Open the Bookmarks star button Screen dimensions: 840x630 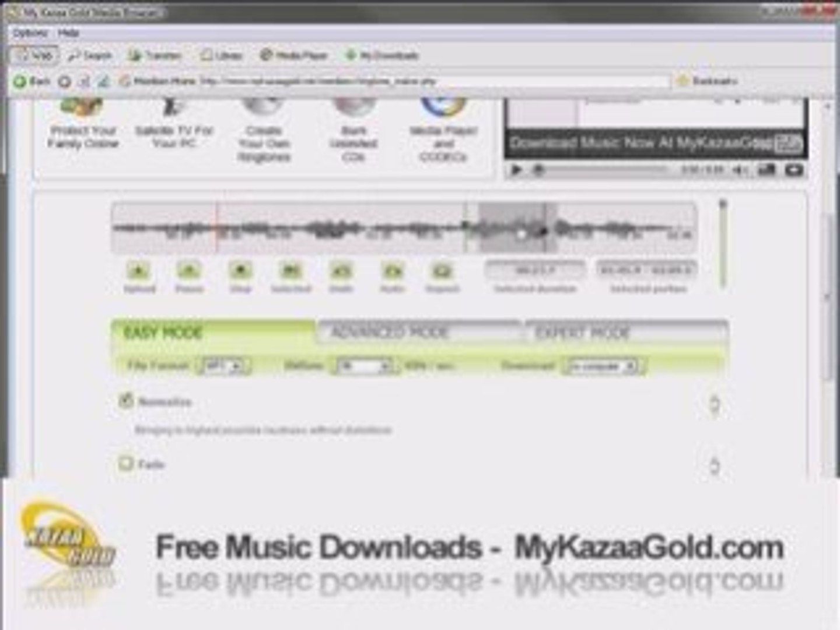point(706,81)
